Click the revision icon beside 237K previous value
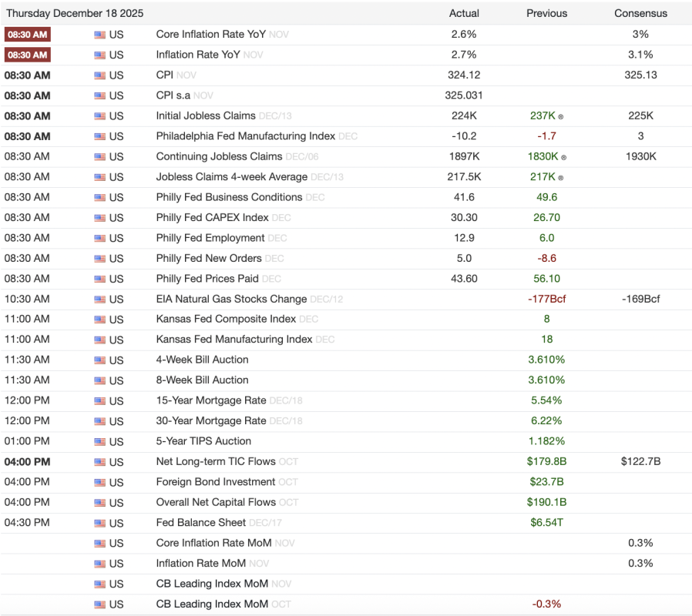This screenshot has height=616, width=692. click(561, 116)
